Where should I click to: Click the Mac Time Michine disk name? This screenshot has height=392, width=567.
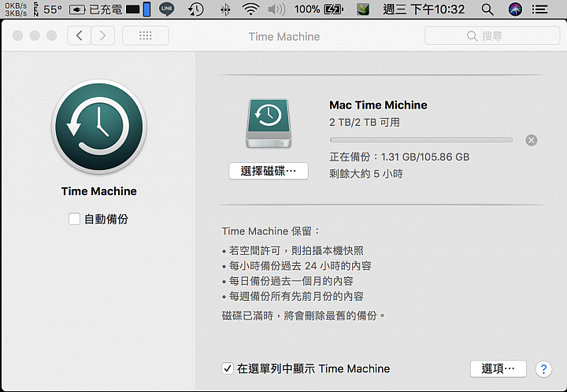coord(378,105)
